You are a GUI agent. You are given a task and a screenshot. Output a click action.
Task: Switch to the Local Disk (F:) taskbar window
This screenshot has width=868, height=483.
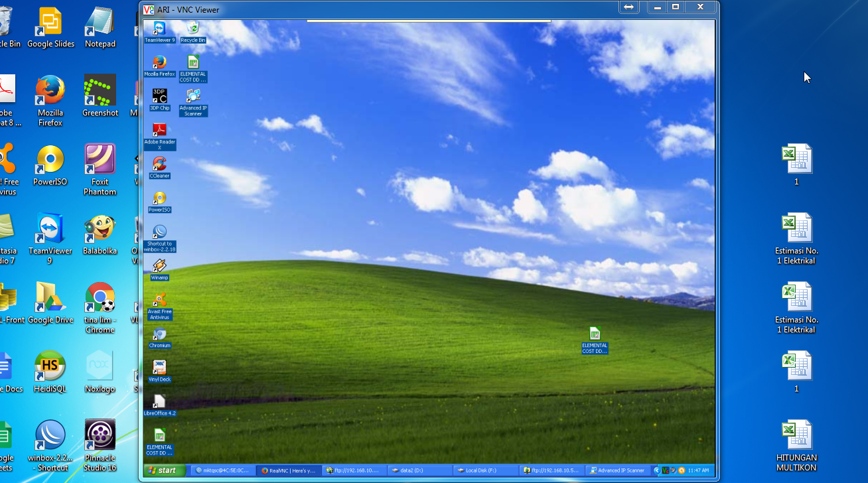click(x=485, y=470)
